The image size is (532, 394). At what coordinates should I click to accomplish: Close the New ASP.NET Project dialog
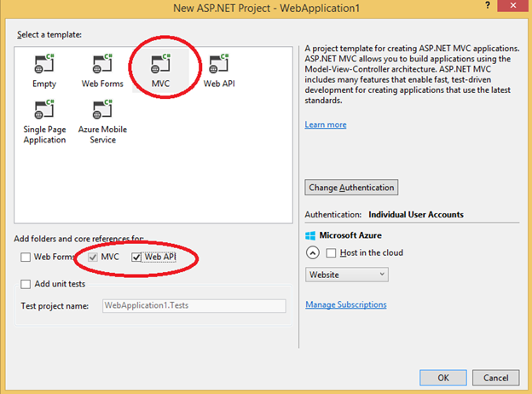tap(513, 6)
